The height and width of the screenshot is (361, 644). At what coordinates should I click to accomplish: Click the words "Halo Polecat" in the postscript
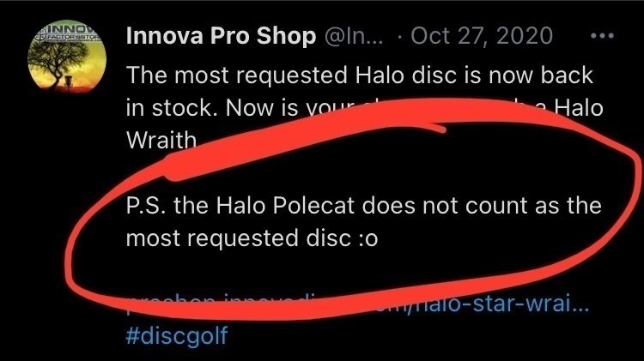(x=278, y=206)
